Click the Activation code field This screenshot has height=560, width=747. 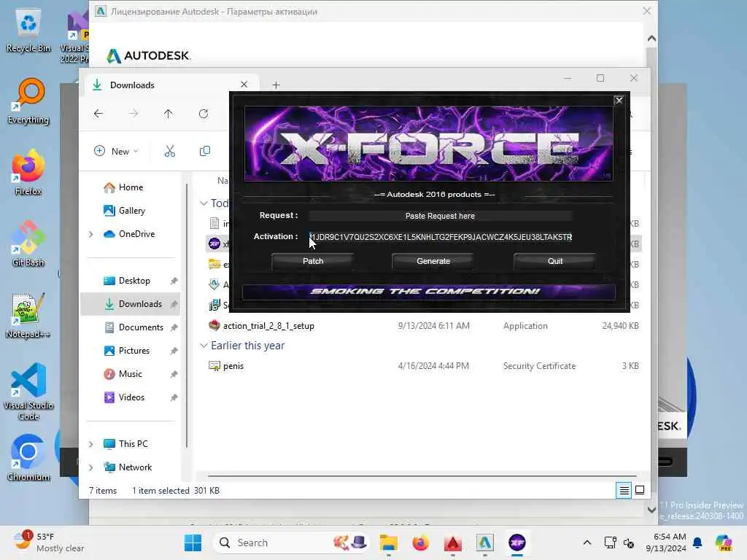[440, 237]
